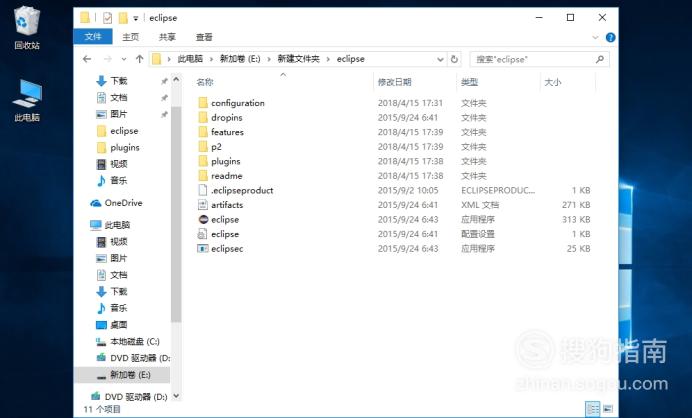Open 下载 in Quick access
692x418 pixels.
118,81
